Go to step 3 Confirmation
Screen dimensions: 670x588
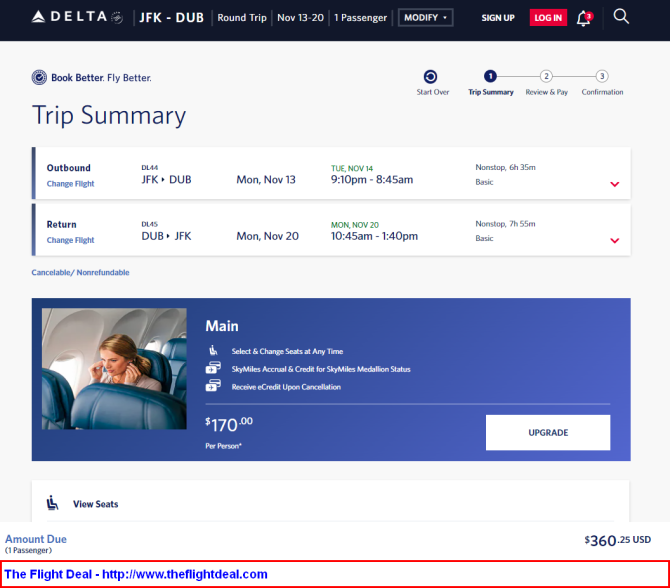coord(602,76)
